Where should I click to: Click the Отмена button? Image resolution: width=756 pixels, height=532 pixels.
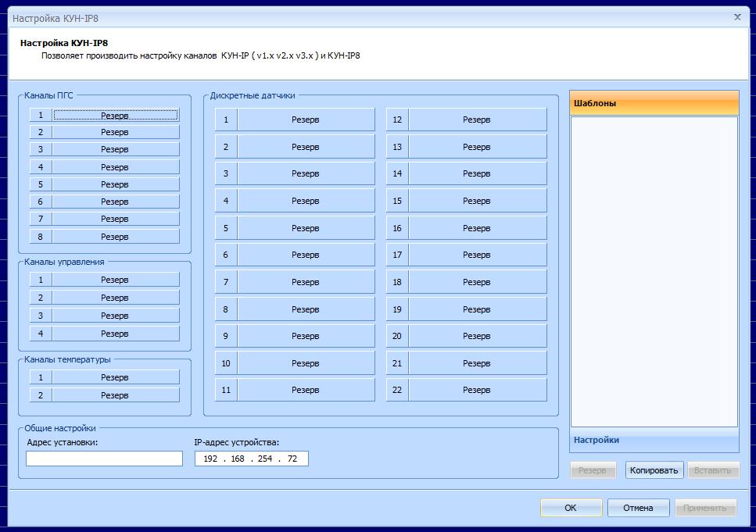coord(638,508)
